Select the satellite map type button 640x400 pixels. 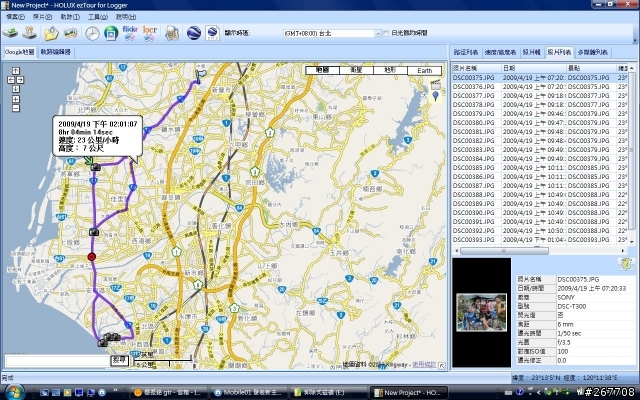pyautogui.click(x=356, y=70)
